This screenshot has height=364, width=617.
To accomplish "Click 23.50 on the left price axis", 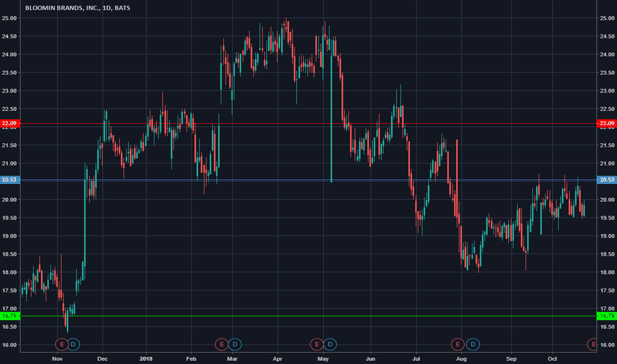I will pos(9,73).
